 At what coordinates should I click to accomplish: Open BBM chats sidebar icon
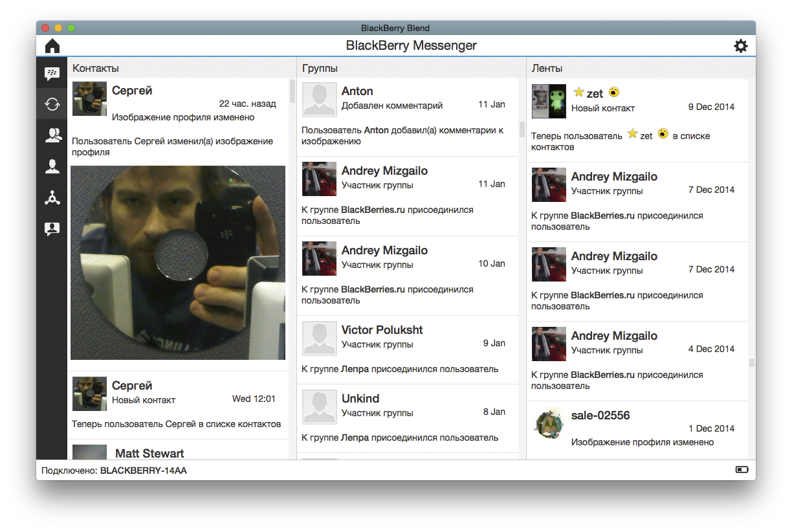pyautogui.click(x=52, y=73)
